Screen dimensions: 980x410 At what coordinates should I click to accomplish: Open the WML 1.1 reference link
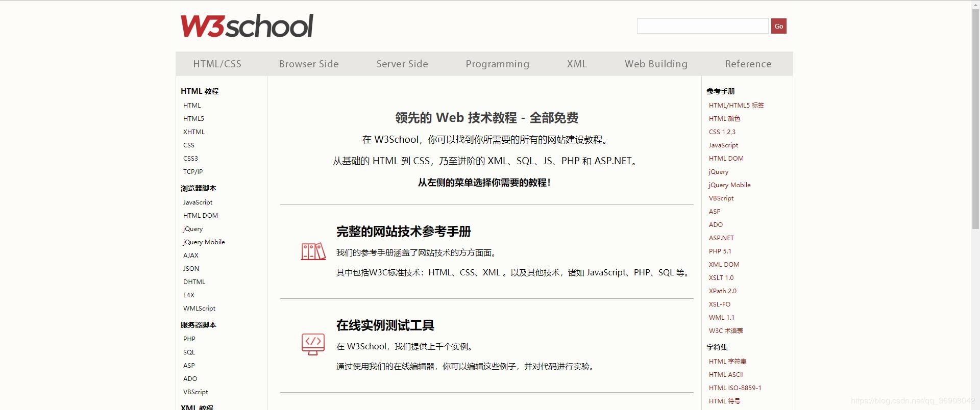coord(721,318)
